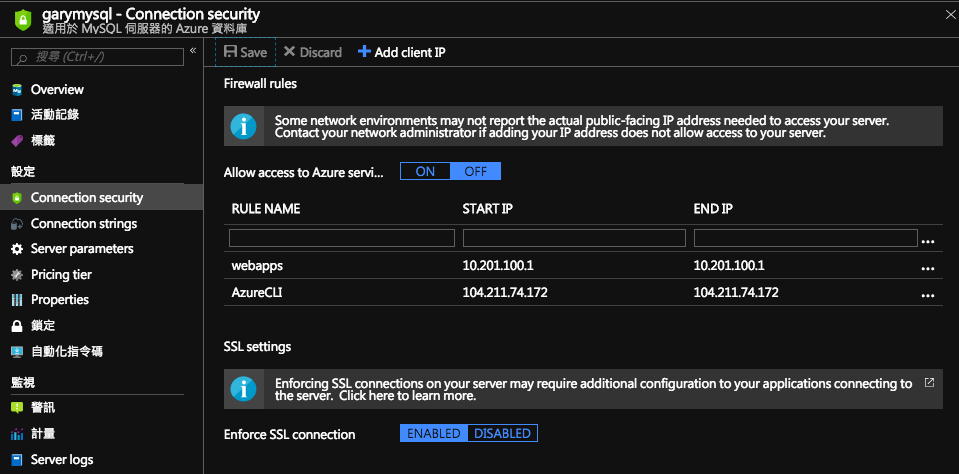Click the info icon in Firewall rules notice
The image size is (959, 474).
(243, 126)
